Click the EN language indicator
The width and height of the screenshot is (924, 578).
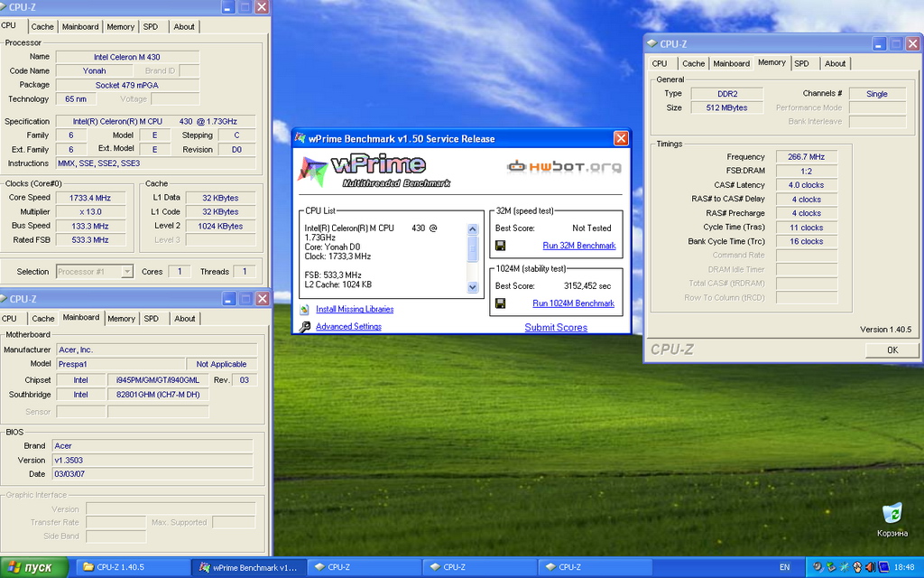coord(784,567)
